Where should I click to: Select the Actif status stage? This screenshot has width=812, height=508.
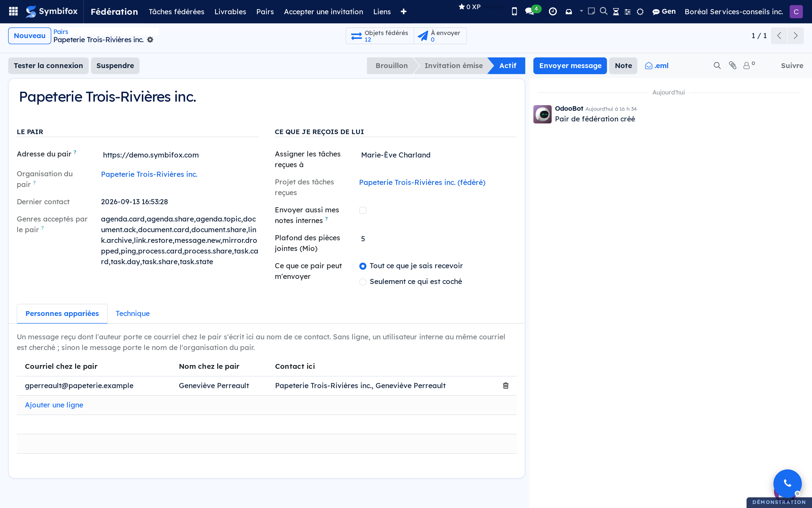508,66
